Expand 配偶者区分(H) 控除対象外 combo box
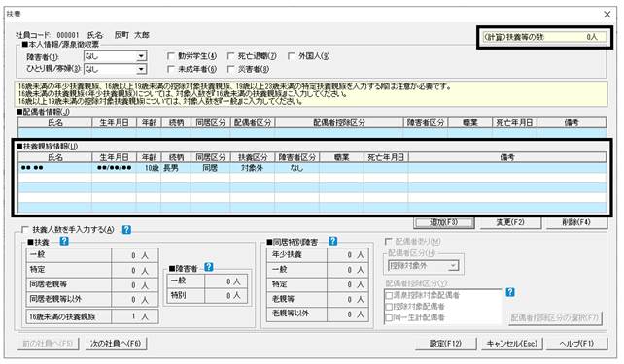 tap(453, 266)
